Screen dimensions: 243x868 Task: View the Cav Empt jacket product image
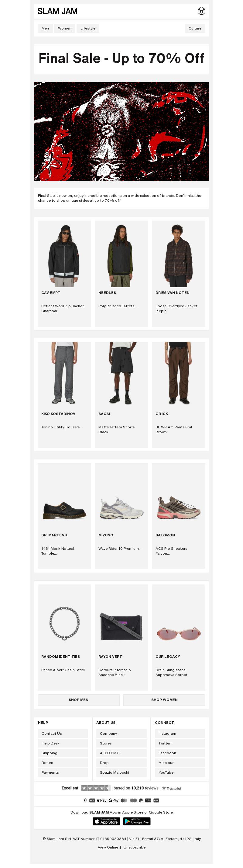coord(64,254)
